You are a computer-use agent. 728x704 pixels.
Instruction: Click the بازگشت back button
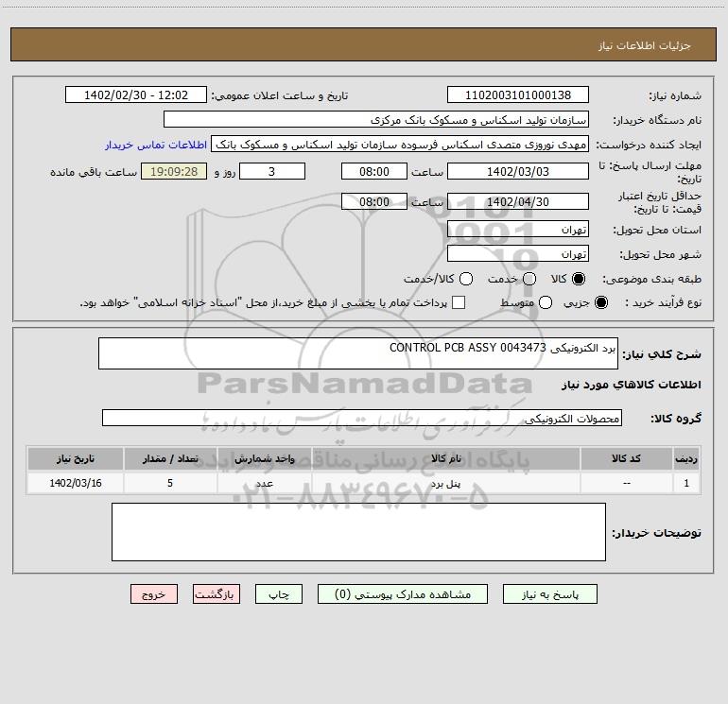(x=217, y=594)
